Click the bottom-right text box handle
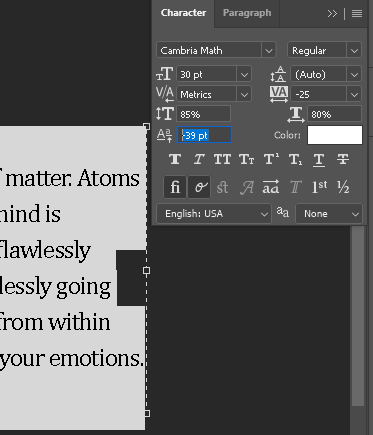This screenshot has height=435, width=373. click(x=146, y=414)
